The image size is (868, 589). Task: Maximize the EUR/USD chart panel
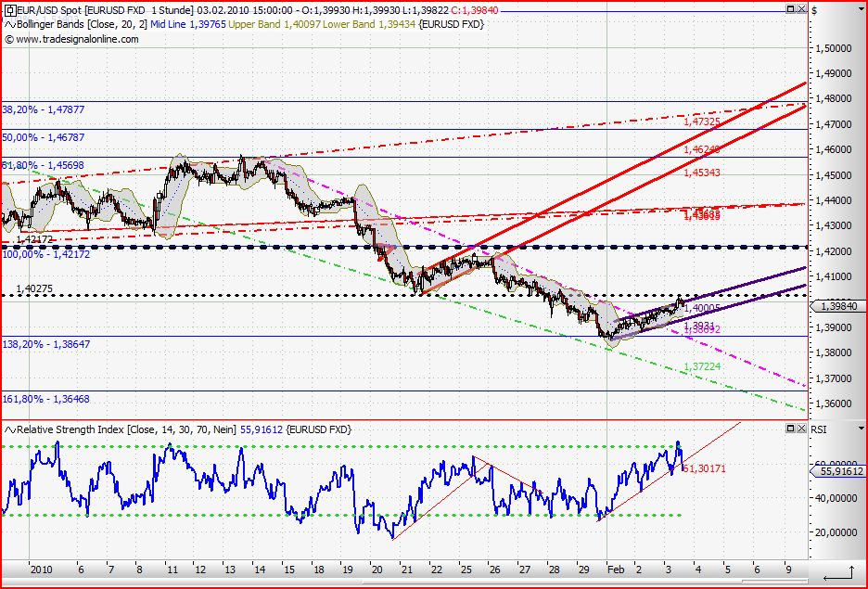(790, 9)
